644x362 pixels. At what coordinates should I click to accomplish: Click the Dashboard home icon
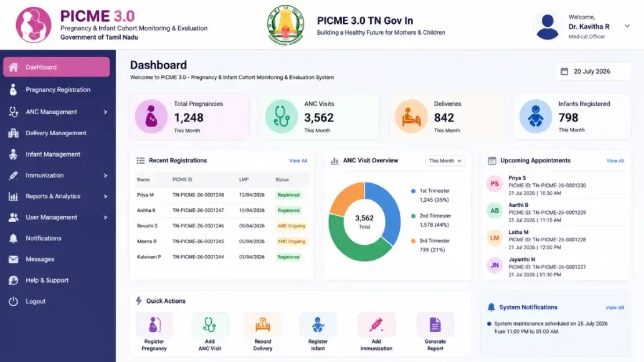pos(13,67)
